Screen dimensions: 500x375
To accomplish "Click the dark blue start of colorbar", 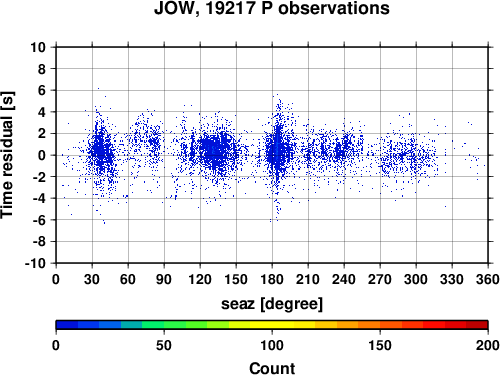I will [x=67, y=325].
